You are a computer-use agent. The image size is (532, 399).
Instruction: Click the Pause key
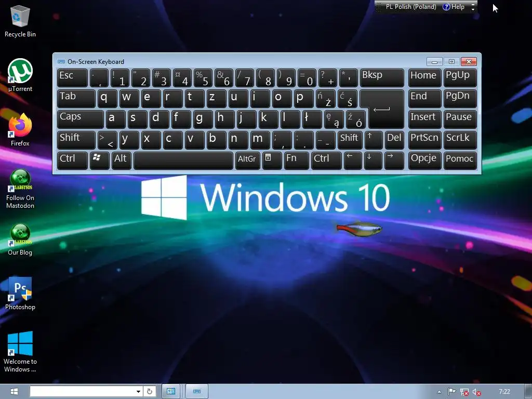point(460,119)
